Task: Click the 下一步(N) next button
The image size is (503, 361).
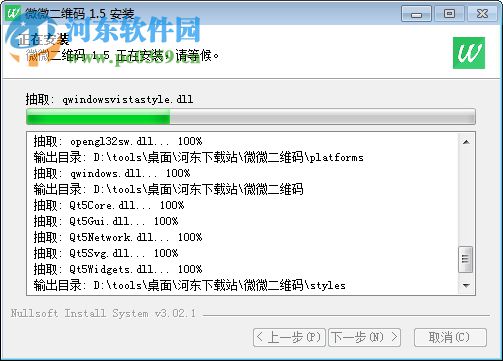Action: coord(364,337)
